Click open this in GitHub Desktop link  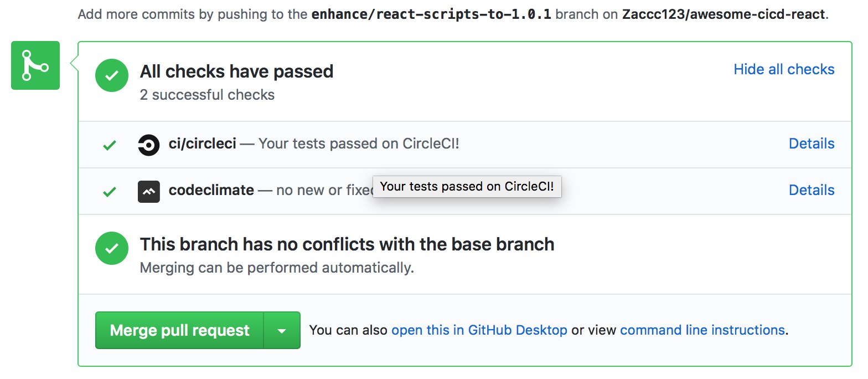coord(479,330)
